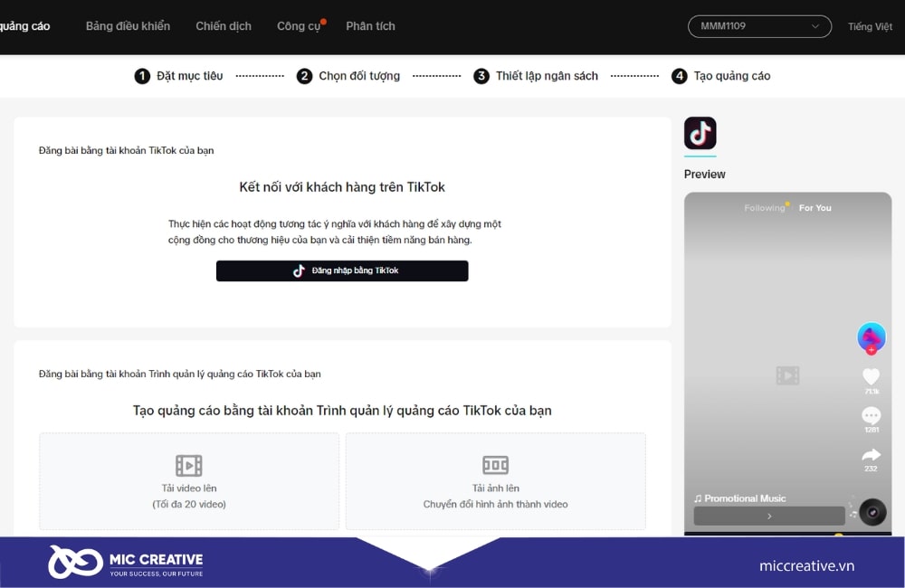Image resolution: width=905 pixels, height=588 pixels.
Task: Open the Phân tích menu
Action: click(370, 26)
